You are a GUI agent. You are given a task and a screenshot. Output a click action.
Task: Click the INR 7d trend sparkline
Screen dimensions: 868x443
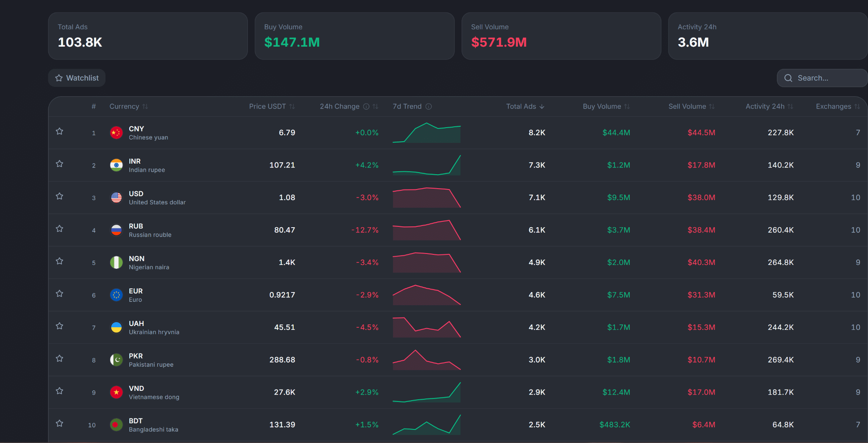(x=426, y=165)
